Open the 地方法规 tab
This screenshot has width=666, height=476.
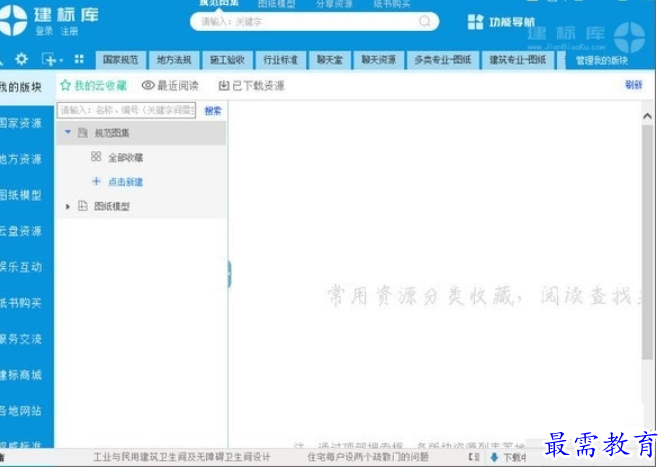(174, 60)
